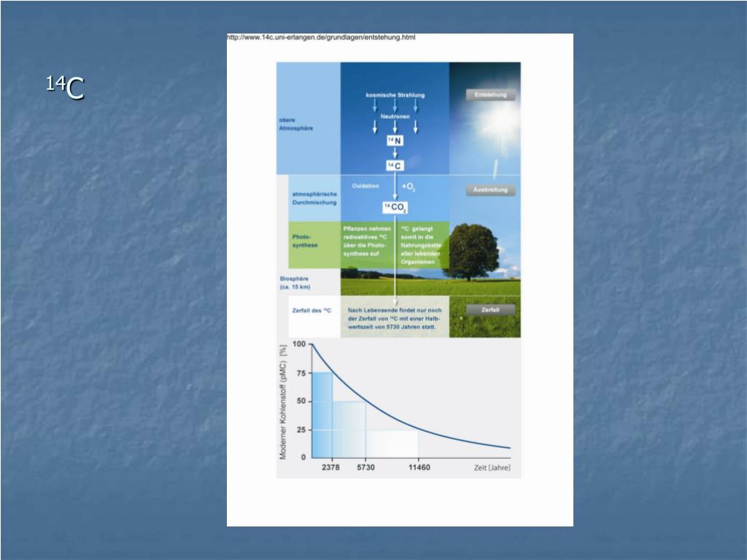Screen dimensions: 747x560
Task: Click the Entstehung button
Action: click(490, 95)
